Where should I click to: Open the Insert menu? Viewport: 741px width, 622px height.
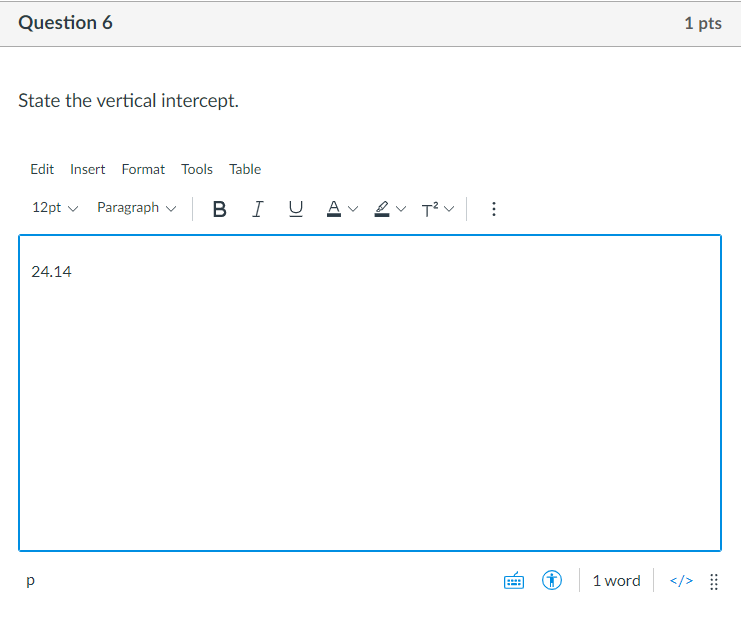[x=87, y=169]
